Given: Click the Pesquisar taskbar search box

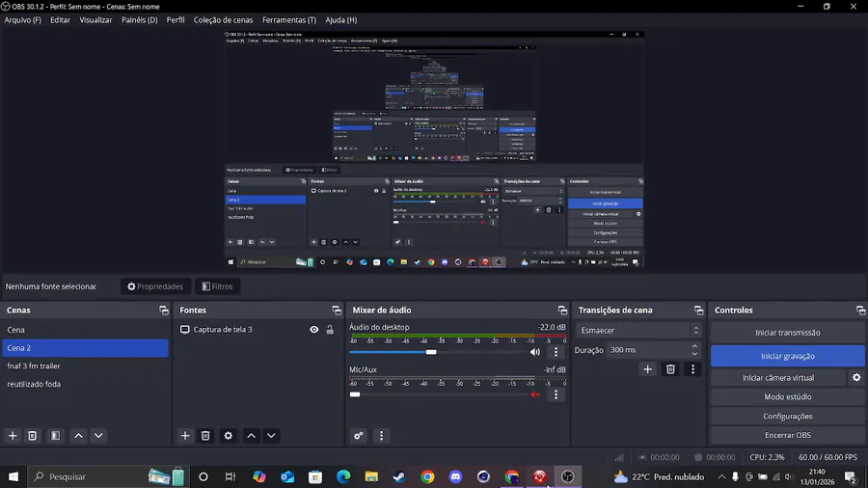Looking at the screenshot, I should coord(108,476).
